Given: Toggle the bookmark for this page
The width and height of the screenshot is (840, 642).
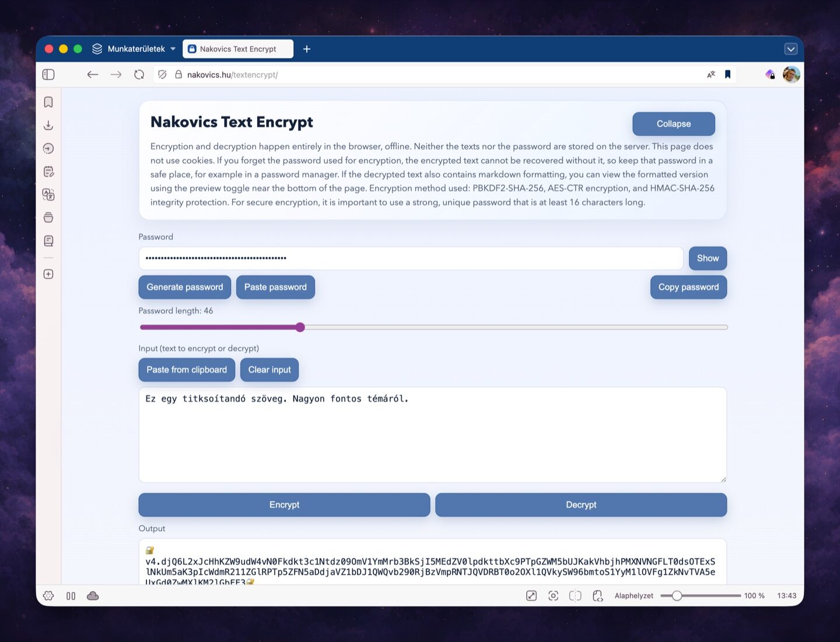Looking at the screenshot, I should click(x=727, y=75).
